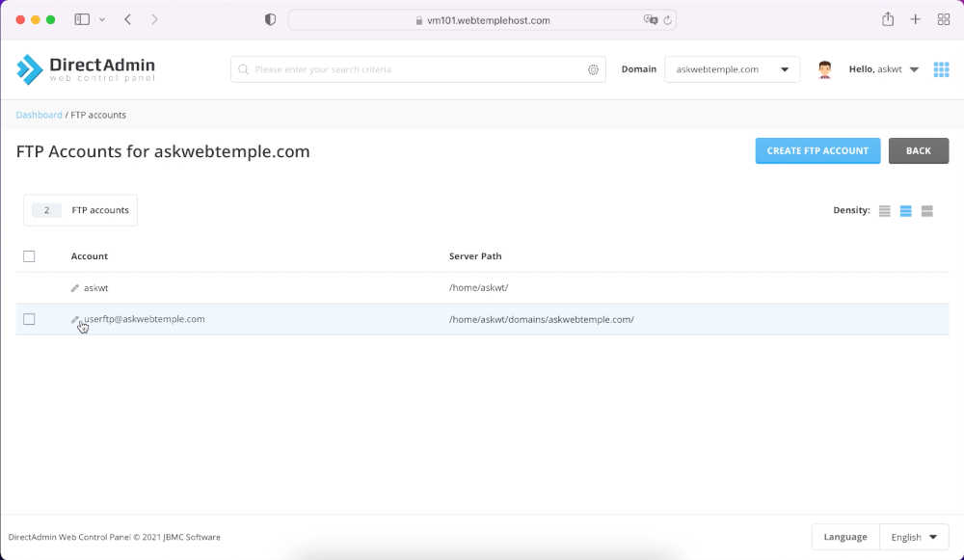Click the askwt account name
Viewport: 964px width, 560px height.
(x=95, y=287)
